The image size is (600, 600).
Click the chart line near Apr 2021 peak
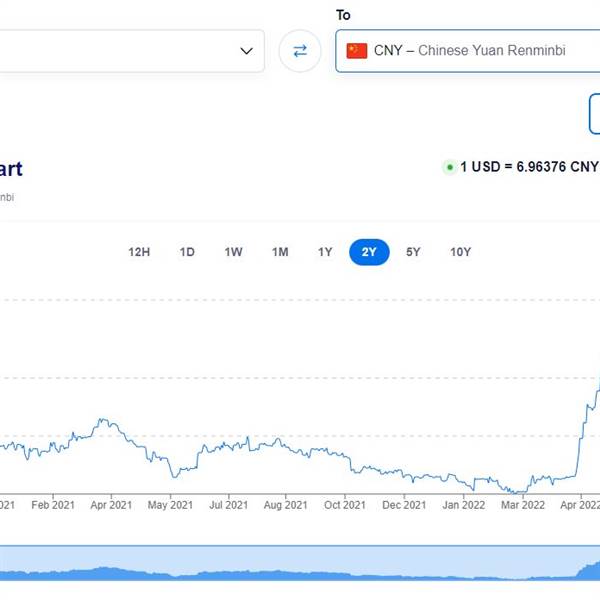point(102,420)
